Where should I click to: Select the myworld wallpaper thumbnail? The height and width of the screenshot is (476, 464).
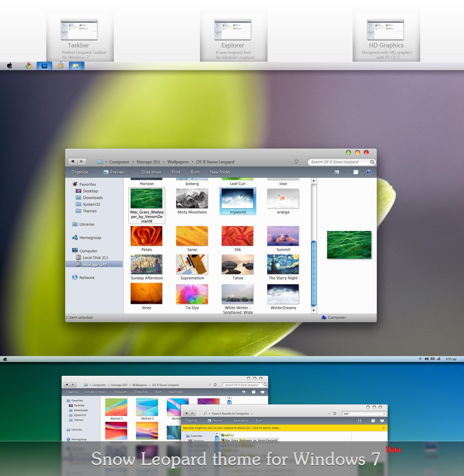238,201
